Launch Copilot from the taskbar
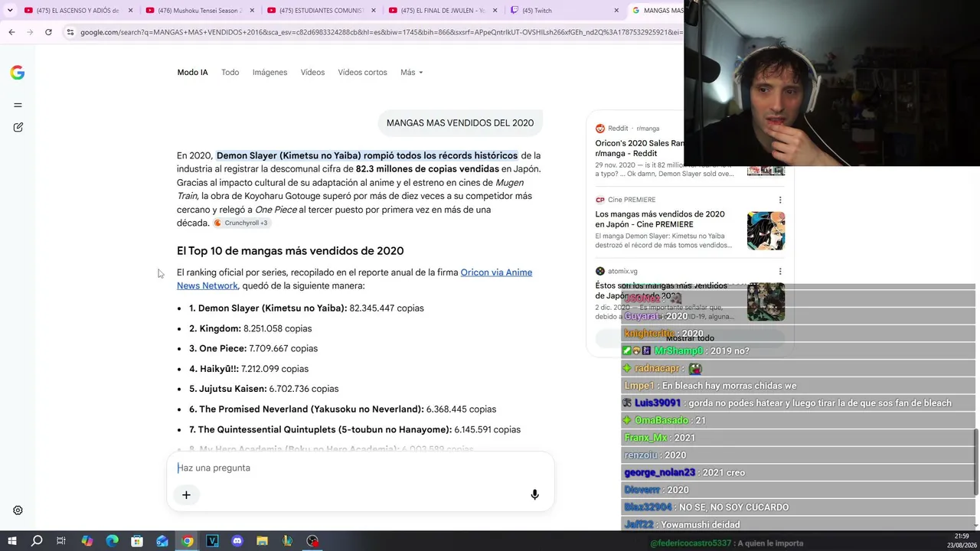 pyautogui.click(x=87, y=541)
